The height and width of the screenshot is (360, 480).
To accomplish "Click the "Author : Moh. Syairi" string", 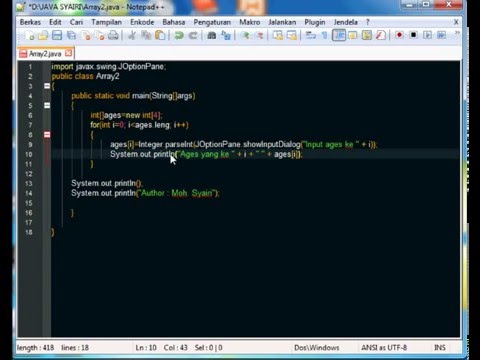I will click(x=177, y=193).
